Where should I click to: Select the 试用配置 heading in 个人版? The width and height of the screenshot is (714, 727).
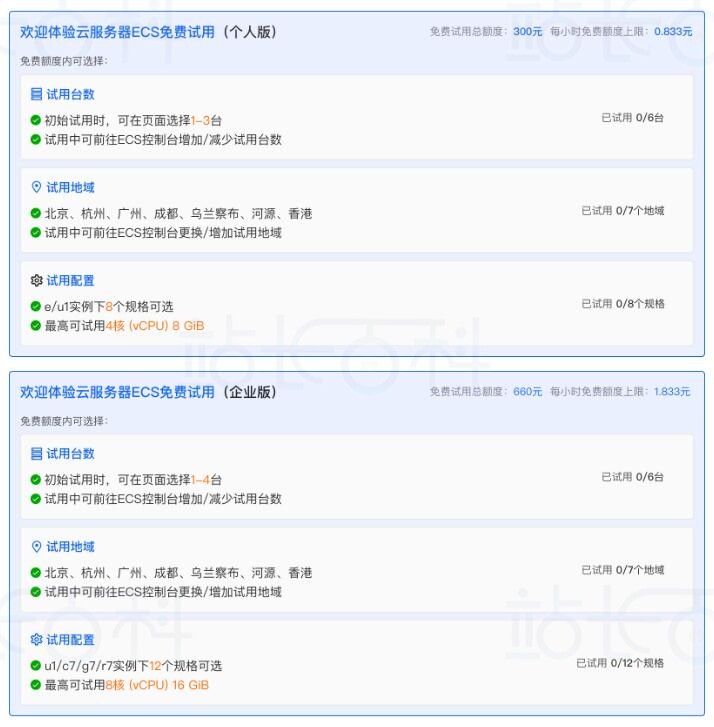click(70, 281)
